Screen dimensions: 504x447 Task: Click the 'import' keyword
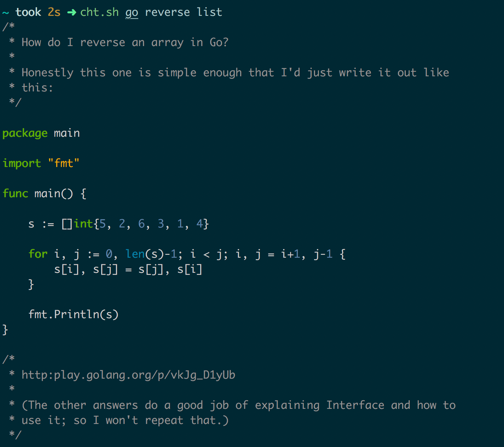tap(22, 163)
